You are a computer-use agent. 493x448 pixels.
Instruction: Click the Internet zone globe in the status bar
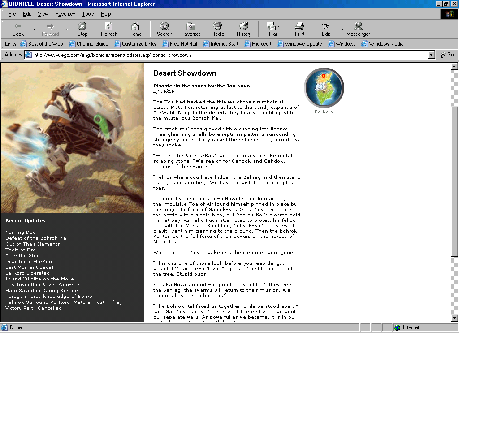[x=398, y=327]
